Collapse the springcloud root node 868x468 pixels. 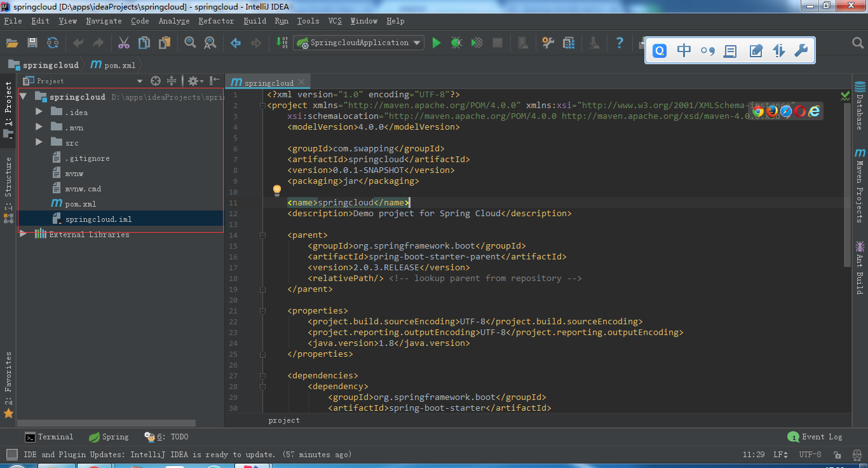pyautogui.click(x=24, y=97)
